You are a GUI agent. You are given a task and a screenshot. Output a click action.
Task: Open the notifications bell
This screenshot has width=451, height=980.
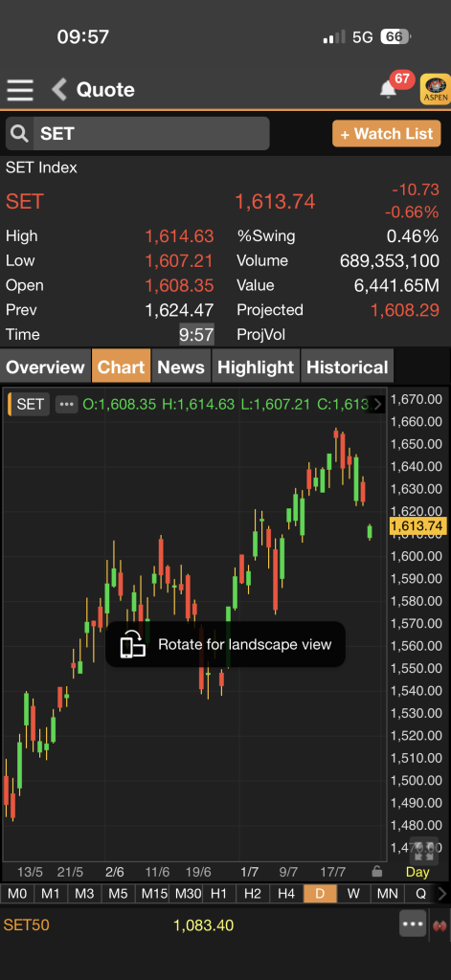[389, 90]
